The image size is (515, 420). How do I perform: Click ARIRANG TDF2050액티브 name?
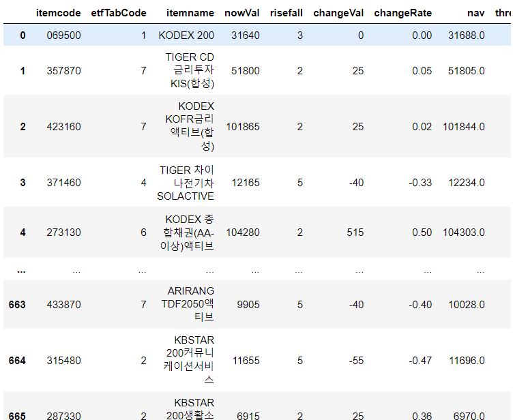188,304
